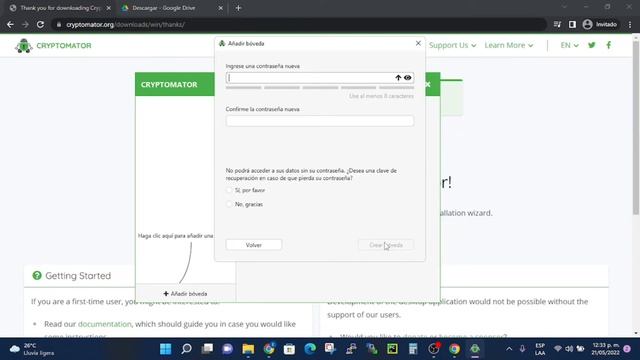The image size is (640, 360).
Task: Open Cryptomator's Facebook page
Action: click(609, 45)
